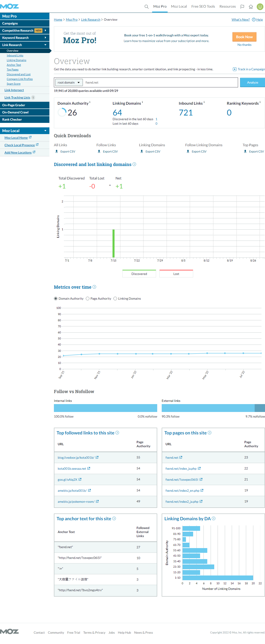
Task: Open blog.livedoor.jp link external icon
Action: coord(97,457)
